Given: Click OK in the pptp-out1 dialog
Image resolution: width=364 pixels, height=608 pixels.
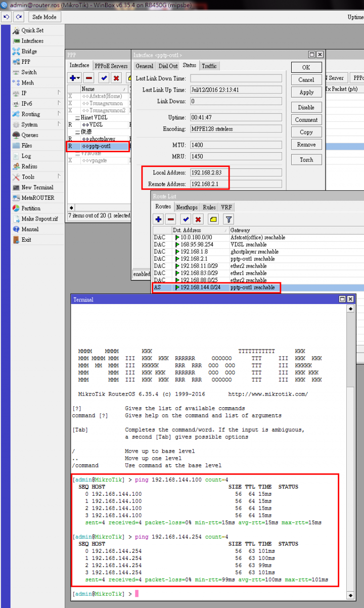Looking at the screenshot, I should click(306, 67).
